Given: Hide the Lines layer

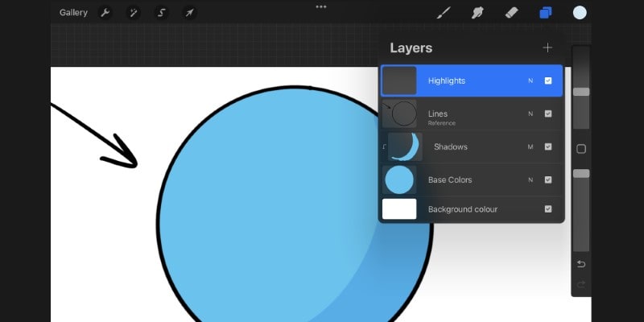Looking at the screenshot, I should (548, 114).
